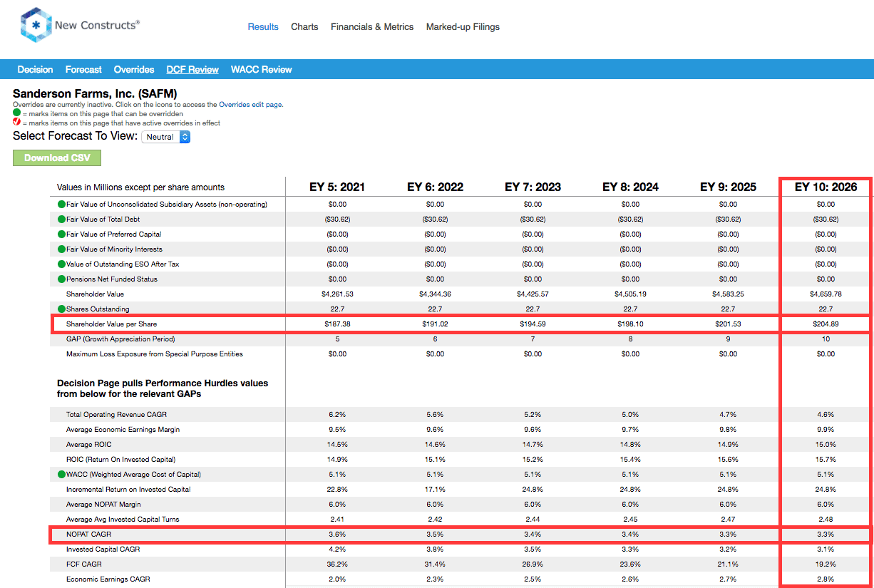Screen dimensions: 874x588
Task: Click the 22.8% Incremental Return value
Action: tap(337, 490)
